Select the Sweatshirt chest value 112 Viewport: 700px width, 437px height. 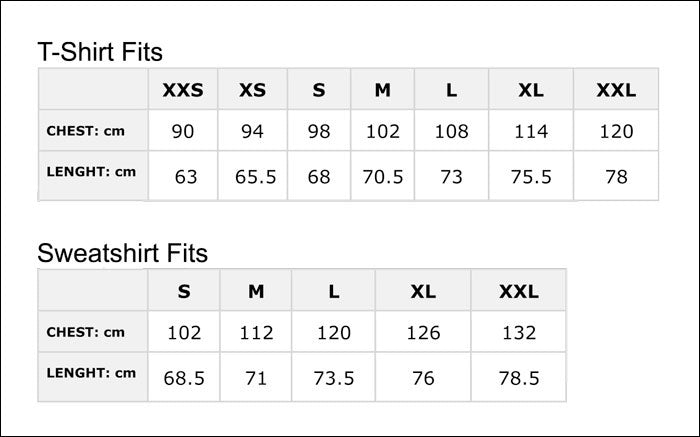(x=256, y=334)
